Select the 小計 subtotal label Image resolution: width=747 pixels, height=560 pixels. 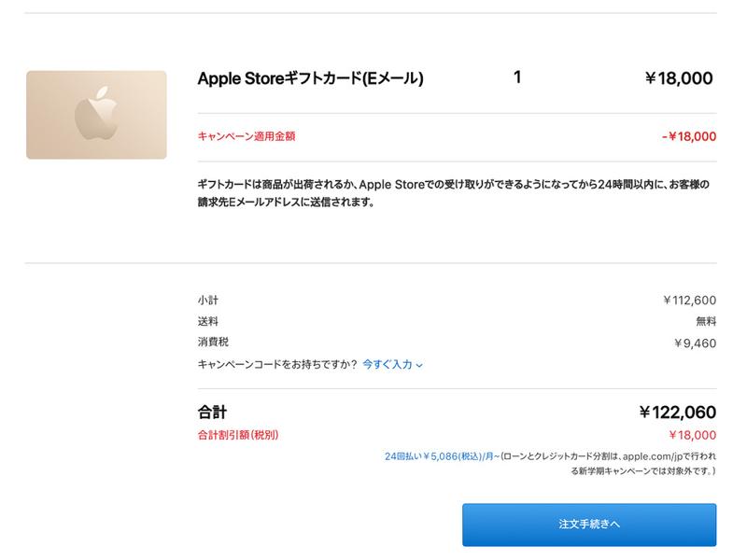pyautogui.click(x=207, y=301)
